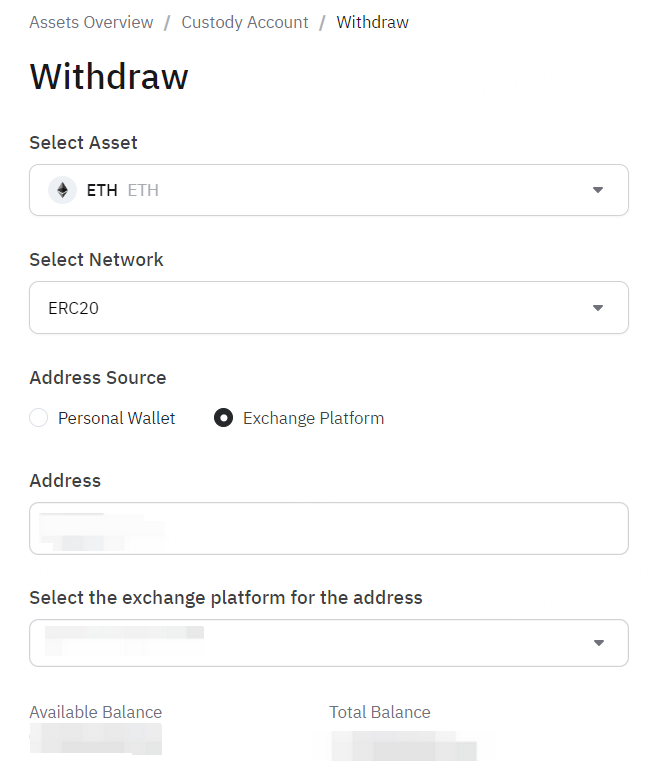
Task: Click the Address Source section label
Action: coord(98,377)
